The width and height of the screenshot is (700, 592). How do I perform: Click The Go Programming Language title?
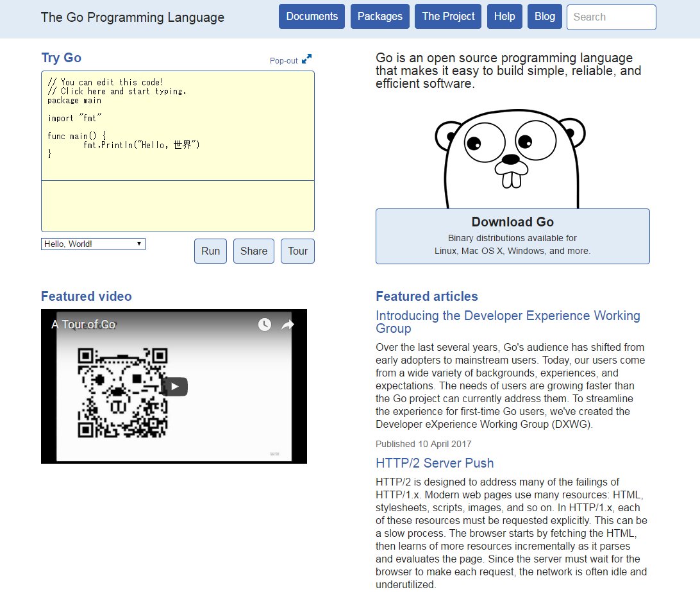pos(133,17)
